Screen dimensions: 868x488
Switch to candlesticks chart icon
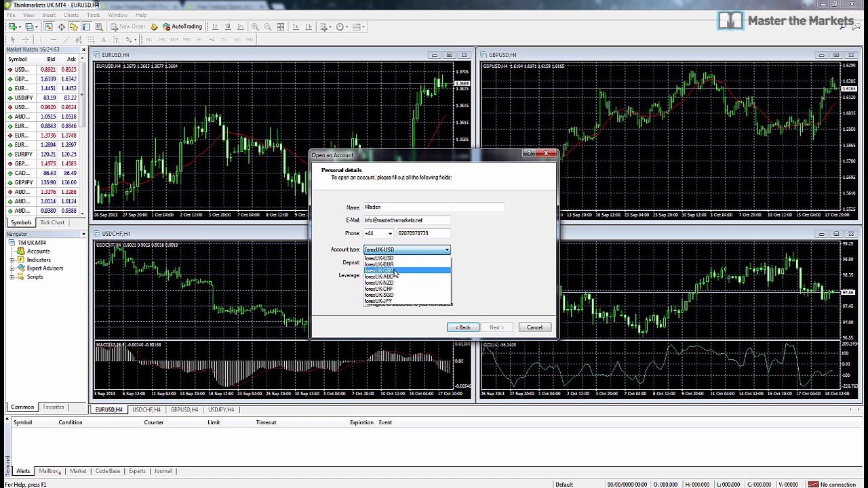pos(228,27)
